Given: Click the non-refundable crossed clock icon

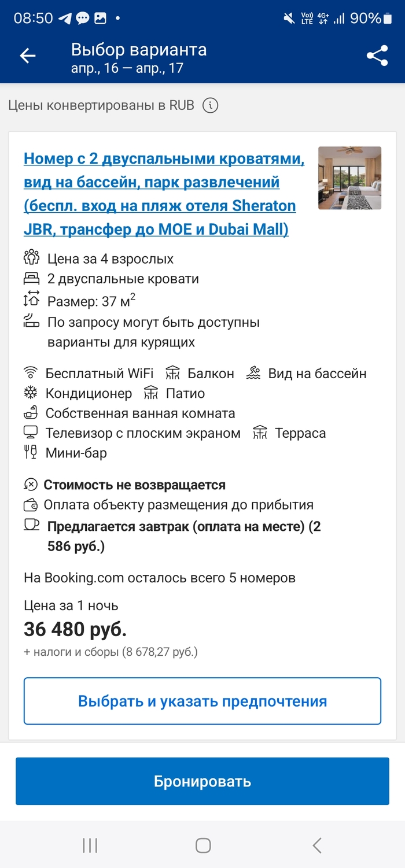Looking at the screenshot, I should coord(32,485).
